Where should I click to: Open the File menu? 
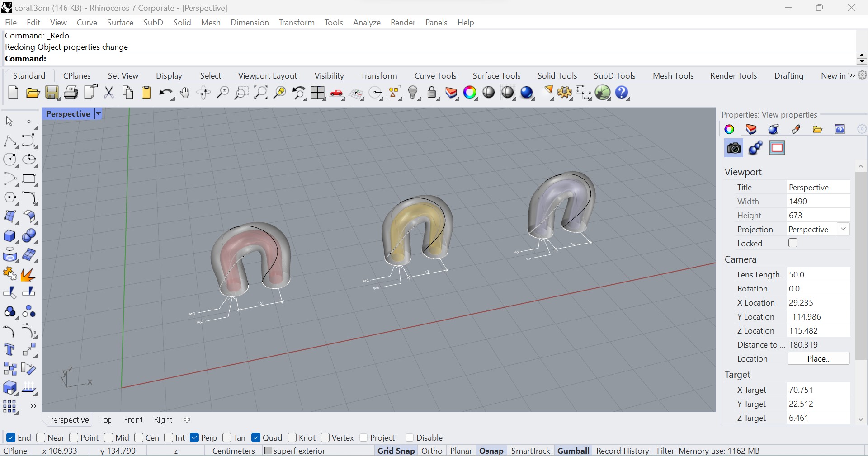coord(11,23)
